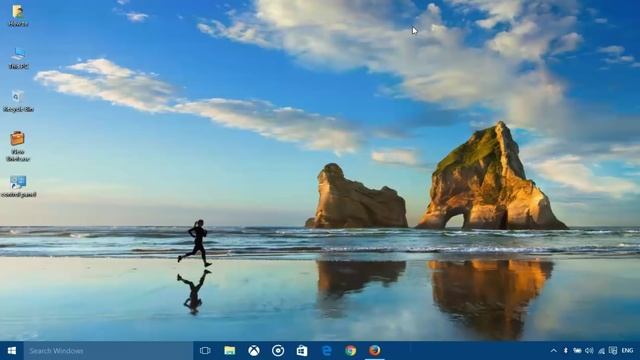Open the Xbox app on taskbar
The image size is (640, 360).
[x=253, y=351]
